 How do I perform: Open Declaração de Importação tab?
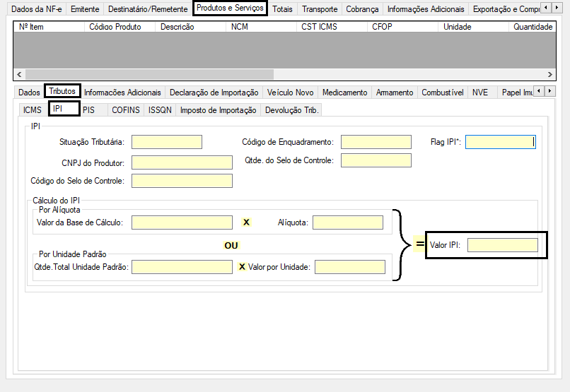(x=214, y=93)
